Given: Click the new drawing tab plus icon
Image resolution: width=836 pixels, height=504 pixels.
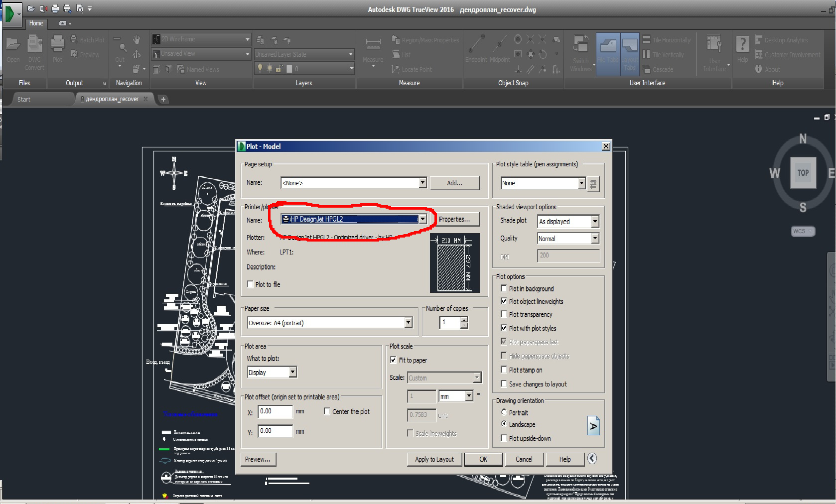Looking at the screenshot, I should [x=163, y=99].
